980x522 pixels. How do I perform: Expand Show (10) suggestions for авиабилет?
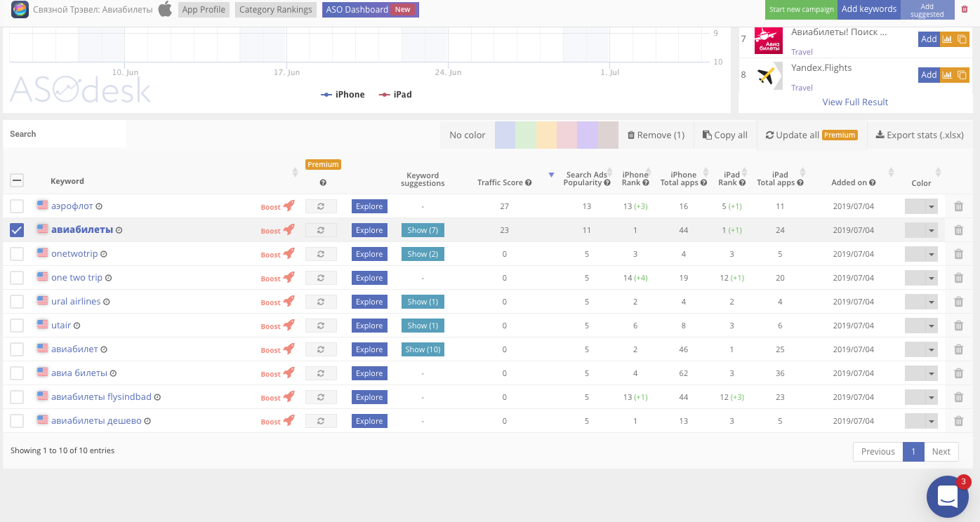[x=423, y=349]
